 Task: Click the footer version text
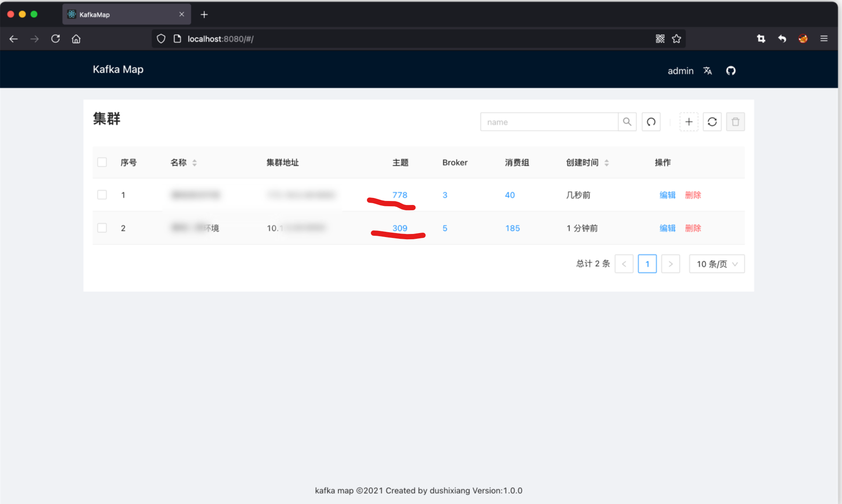418,490
